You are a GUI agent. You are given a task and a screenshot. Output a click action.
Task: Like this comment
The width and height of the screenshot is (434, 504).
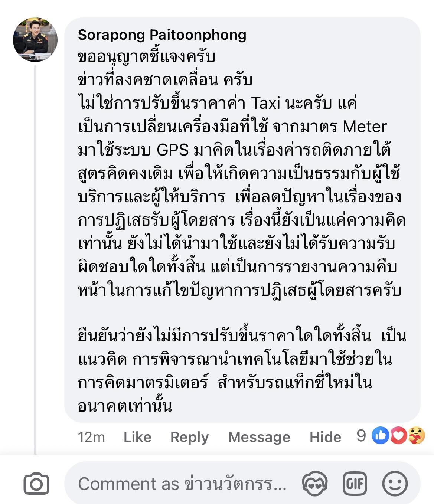tap(137, 437)
